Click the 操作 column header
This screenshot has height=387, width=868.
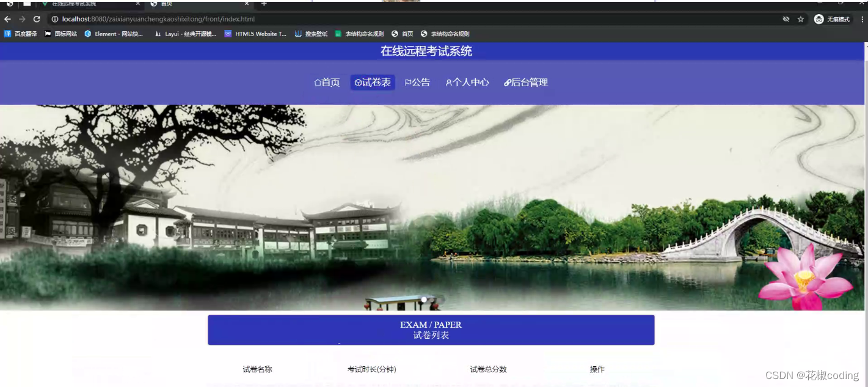click(597, 369)
